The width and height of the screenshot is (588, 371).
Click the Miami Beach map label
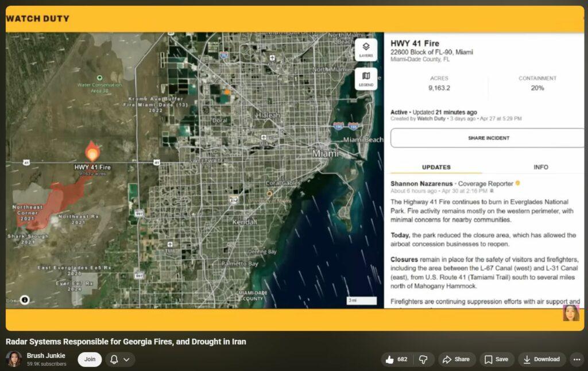(363, 140)
